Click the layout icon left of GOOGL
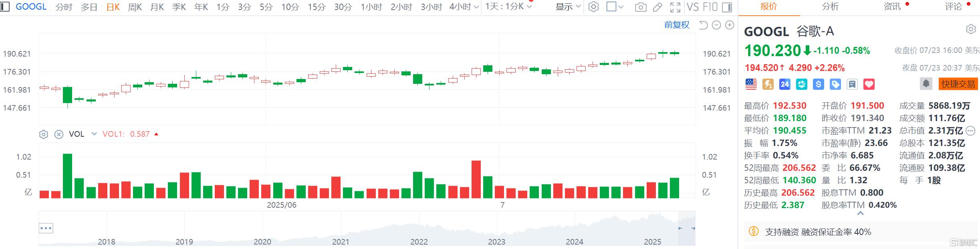 tap(5, 7)
